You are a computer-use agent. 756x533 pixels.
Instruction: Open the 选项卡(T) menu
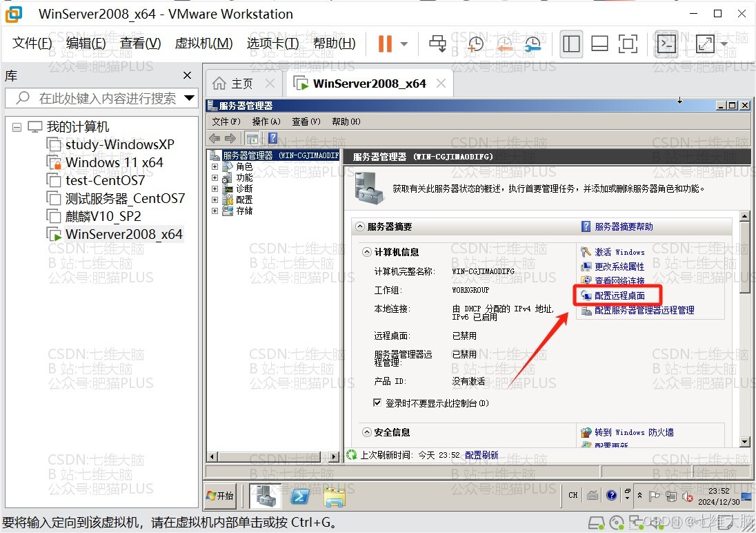pos(273,43)
